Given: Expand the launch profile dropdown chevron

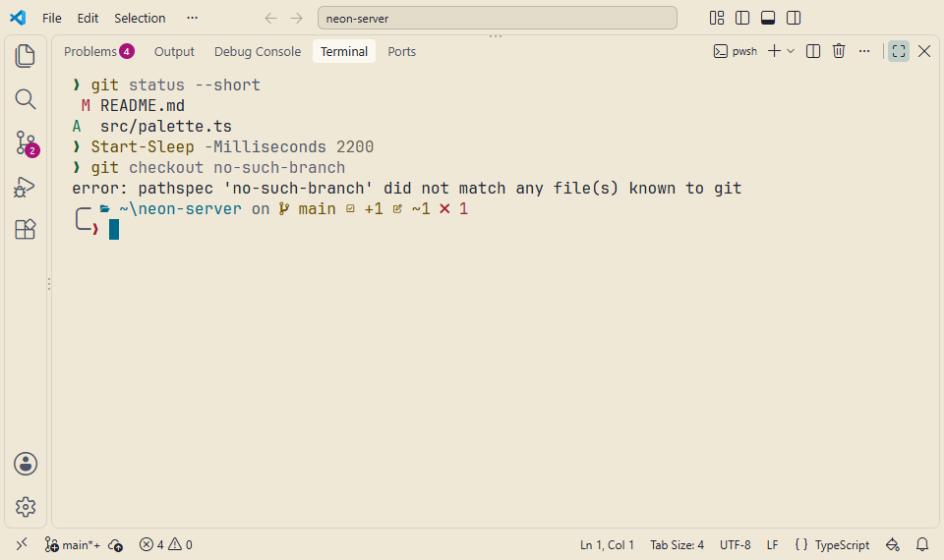Looking at the screenshot, I should coord(791,51).
